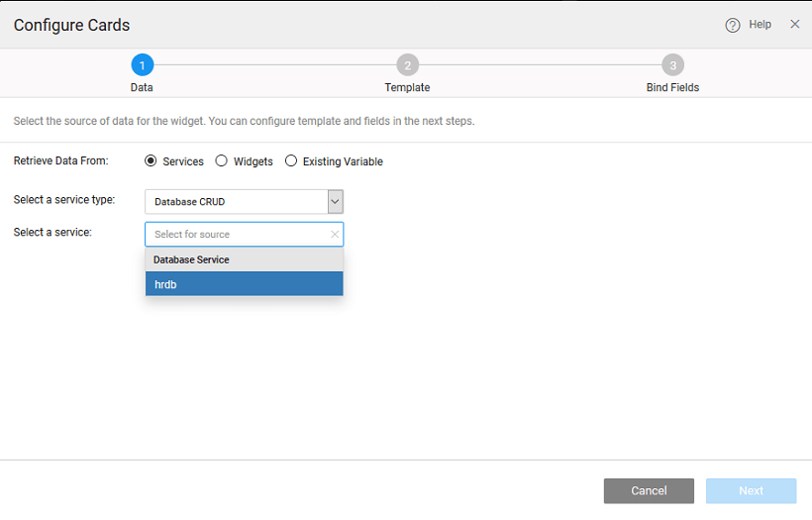This screenshot has width=812, height=520.
Task: Open the Database CRUD service type dropdown
Action: (x=236, y=202)
